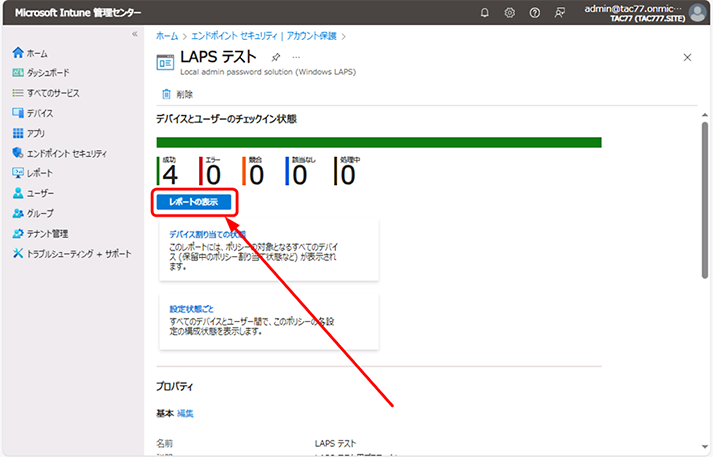The height and width of the screenshot is (457, 713).
Task: Open グループ in the sidebar
Action: (33, 213)
